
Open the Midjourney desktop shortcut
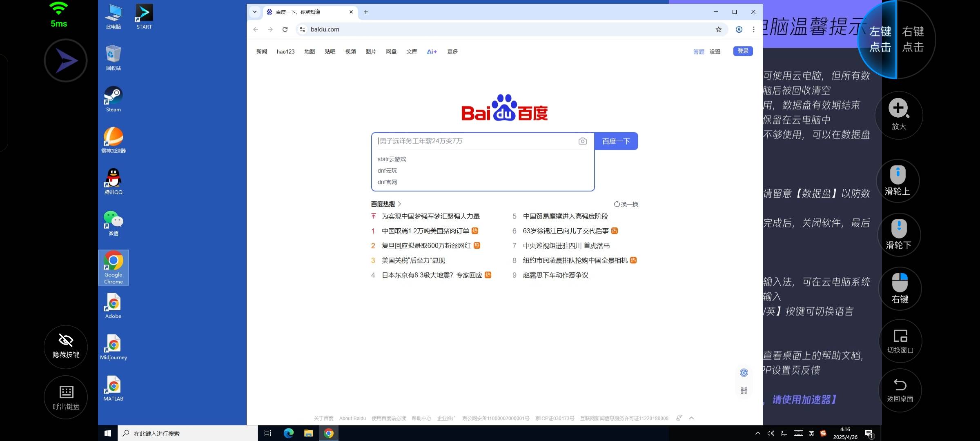pos(113,347)
